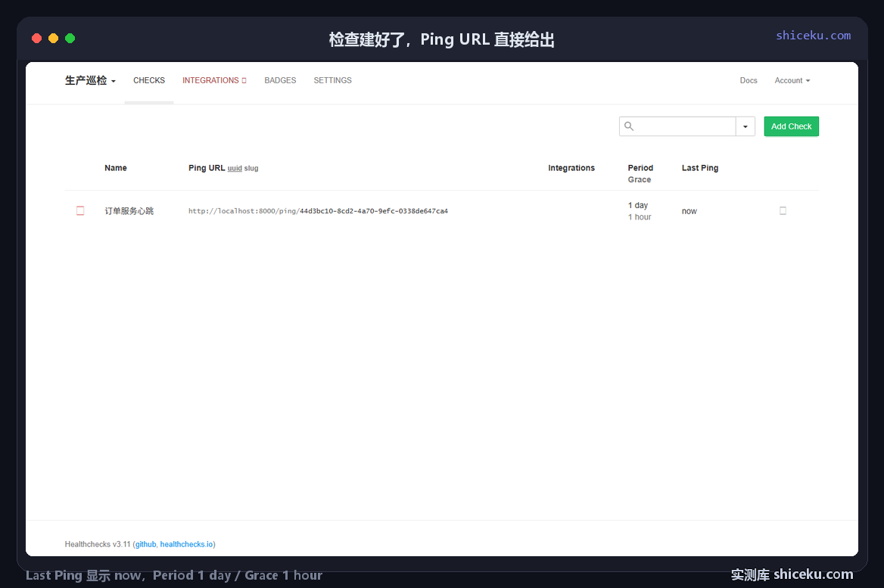The width and height of the screenshot is (884, 588).
Task: Open the Settings tab
Action: tap(332, 81)
